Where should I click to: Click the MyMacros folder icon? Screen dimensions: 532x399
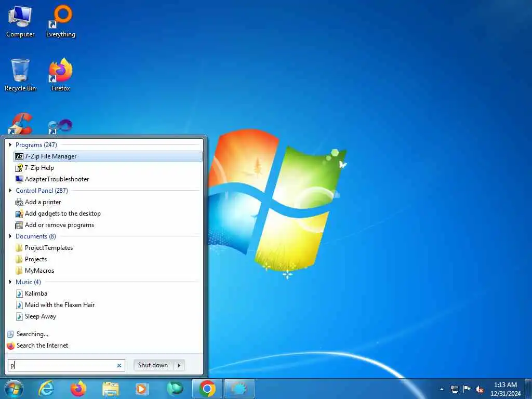click(19, 271)
